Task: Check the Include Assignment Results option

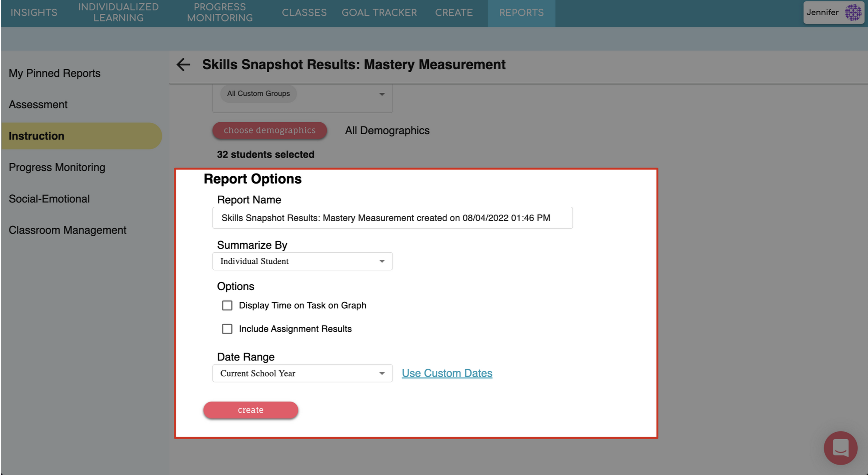Action: point(227,329)
